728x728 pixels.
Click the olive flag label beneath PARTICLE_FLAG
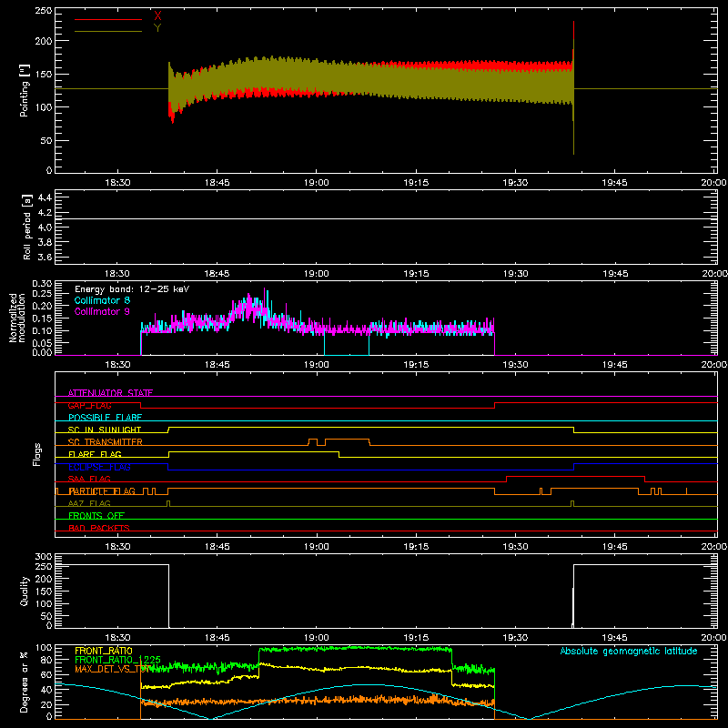point(89,503)
